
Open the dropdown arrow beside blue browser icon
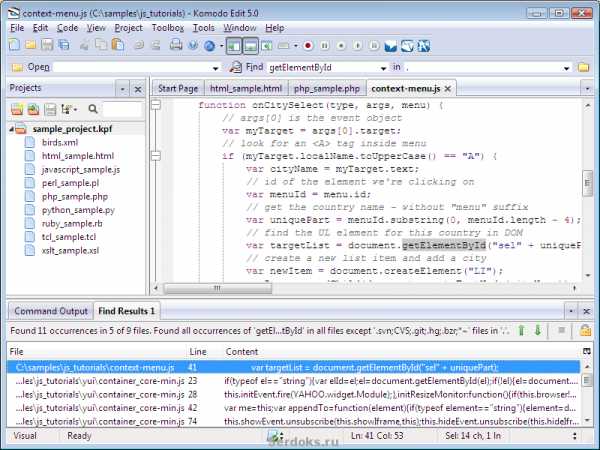click(222, 46)
